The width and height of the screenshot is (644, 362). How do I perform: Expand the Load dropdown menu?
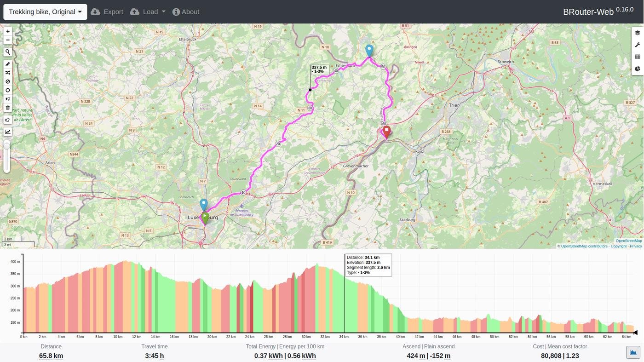148,11
